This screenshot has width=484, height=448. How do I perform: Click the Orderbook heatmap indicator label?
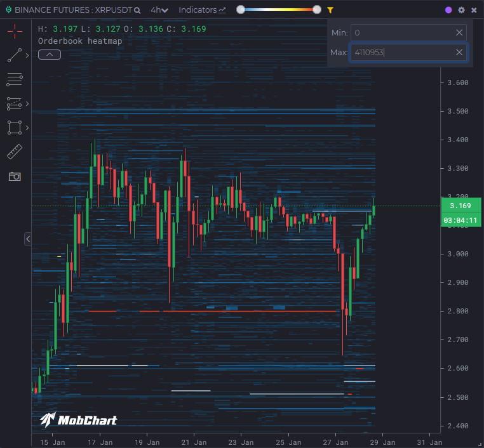80,41
